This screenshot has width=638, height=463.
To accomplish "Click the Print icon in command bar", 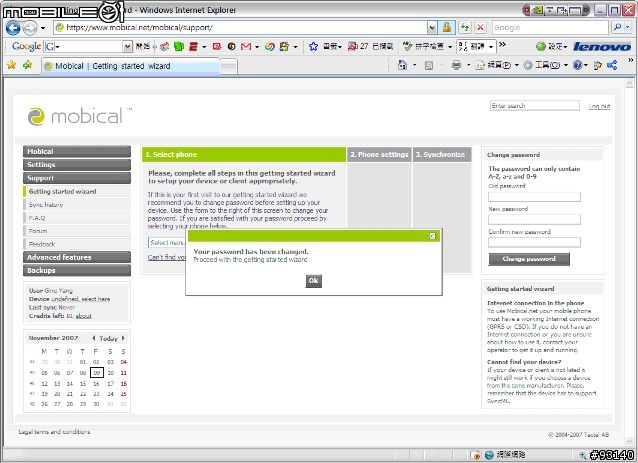I will (x=457, y=66).
